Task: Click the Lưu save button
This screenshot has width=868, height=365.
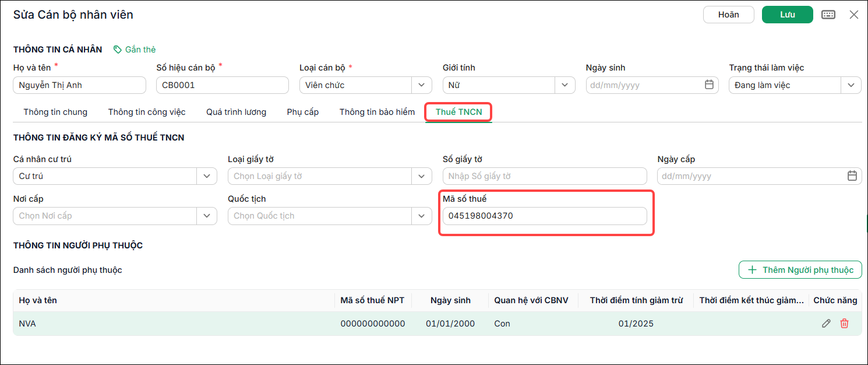Action: tap(788, 15)
